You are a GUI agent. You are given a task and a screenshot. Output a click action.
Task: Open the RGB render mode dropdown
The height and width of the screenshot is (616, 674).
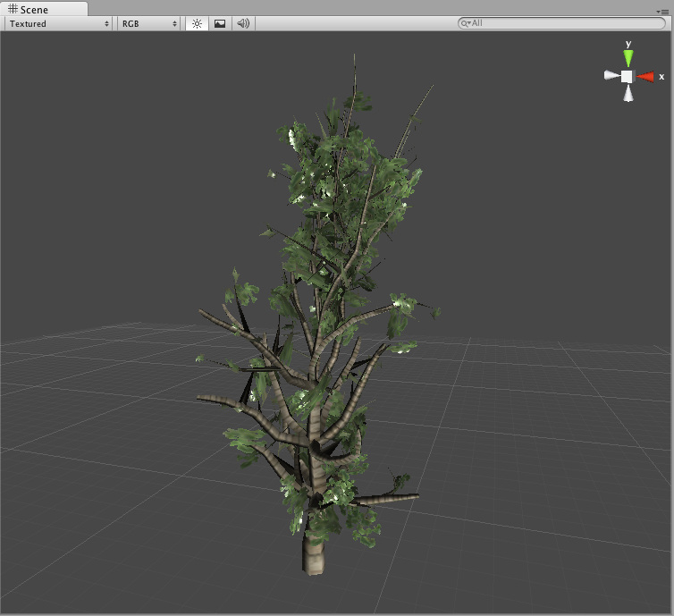coord(148,23)
